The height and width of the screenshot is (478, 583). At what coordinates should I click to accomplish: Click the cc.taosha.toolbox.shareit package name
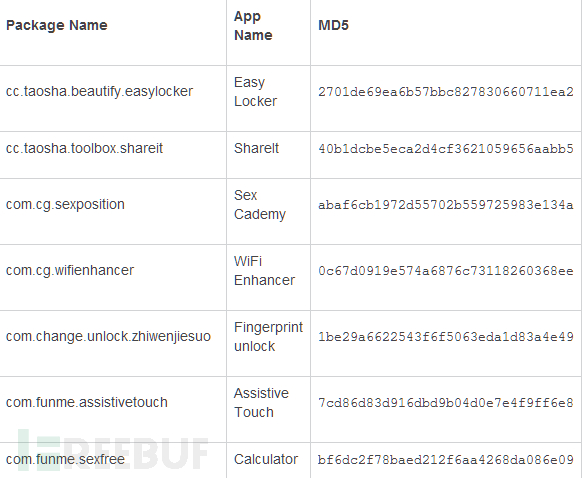[84, 148]
